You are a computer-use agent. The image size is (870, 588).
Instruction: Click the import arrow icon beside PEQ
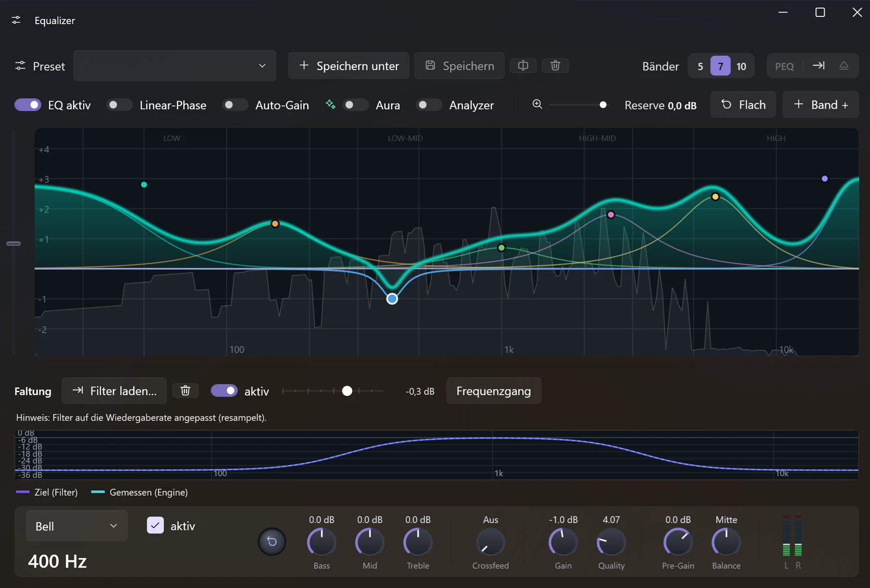[818, 65]
